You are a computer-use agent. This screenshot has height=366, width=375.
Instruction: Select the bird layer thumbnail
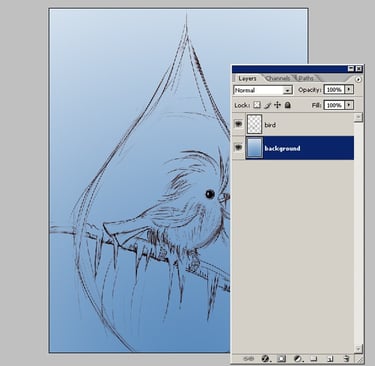[255, 124]
